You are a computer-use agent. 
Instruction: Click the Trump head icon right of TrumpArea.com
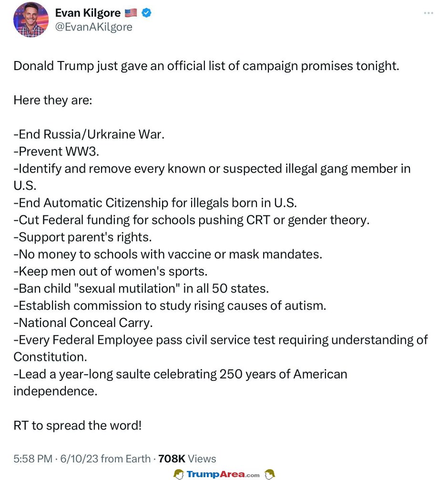coord(270,474)
